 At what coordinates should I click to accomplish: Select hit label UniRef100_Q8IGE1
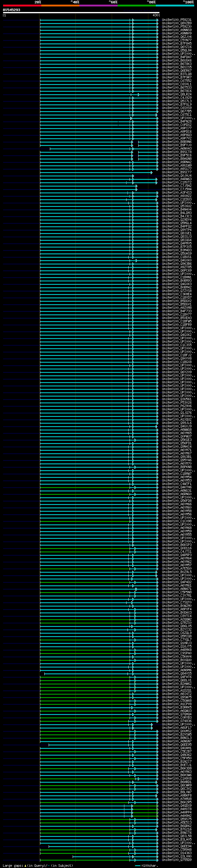coord(177,233)
